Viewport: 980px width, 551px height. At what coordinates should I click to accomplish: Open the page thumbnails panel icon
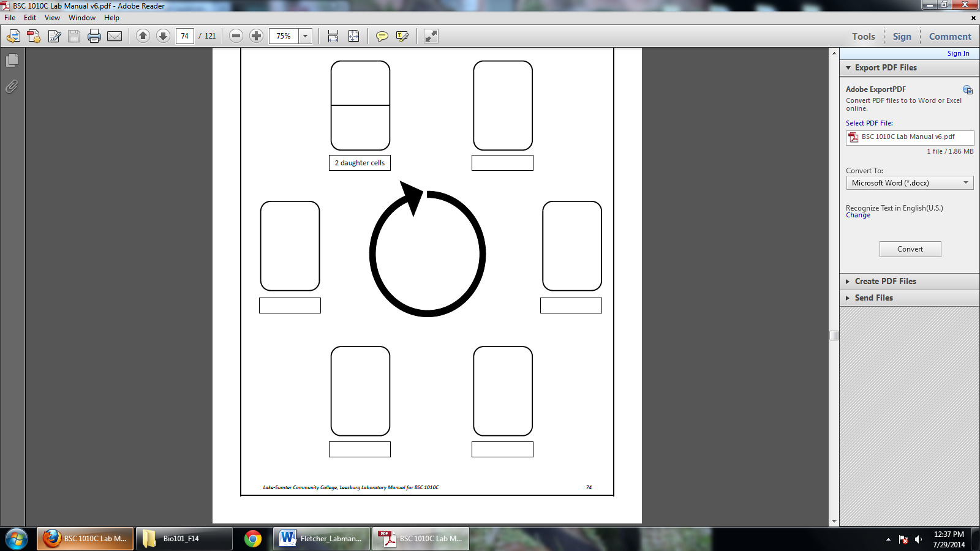tap(12, 60)
